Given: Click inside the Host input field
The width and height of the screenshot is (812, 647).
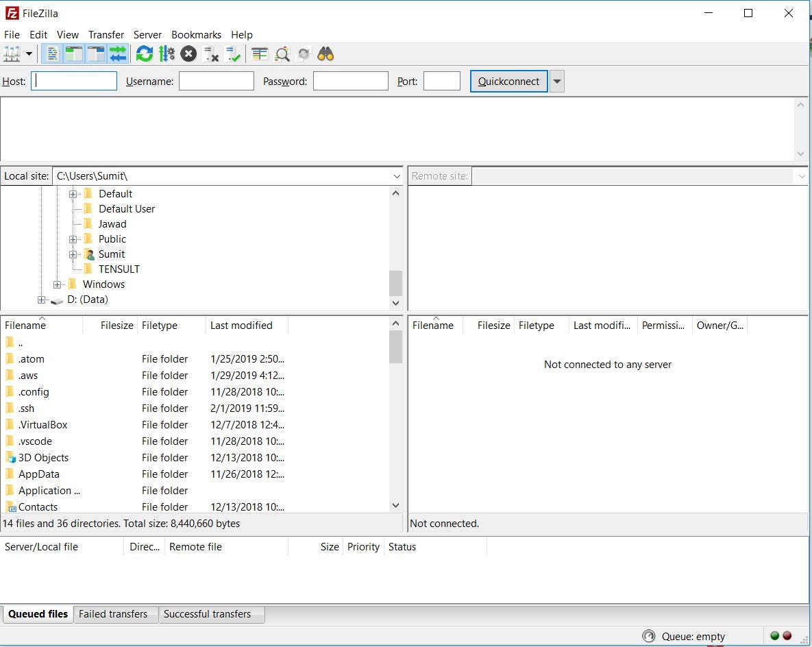Looking at the screenshot, I should point(74,81).
